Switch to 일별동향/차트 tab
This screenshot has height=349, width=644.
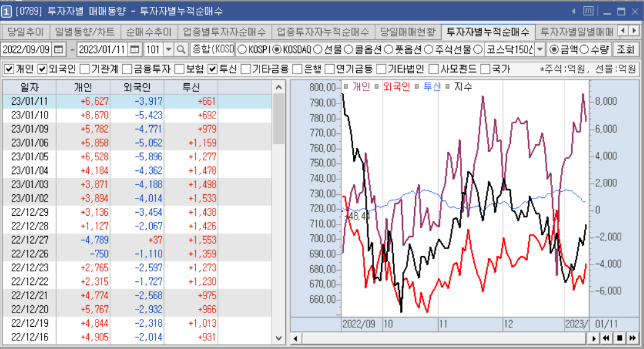pos(85,31)
